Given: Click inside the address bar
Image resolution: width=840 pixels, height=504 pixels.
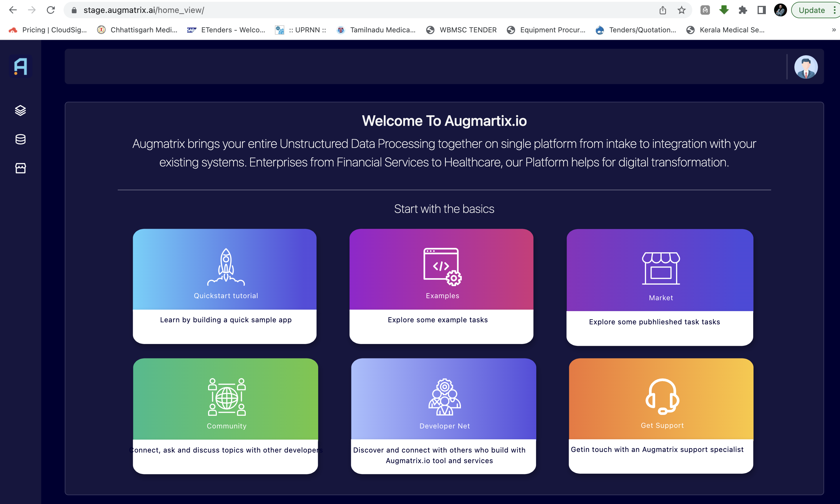Looking at the screenshot, I should (x=238, y=10).
